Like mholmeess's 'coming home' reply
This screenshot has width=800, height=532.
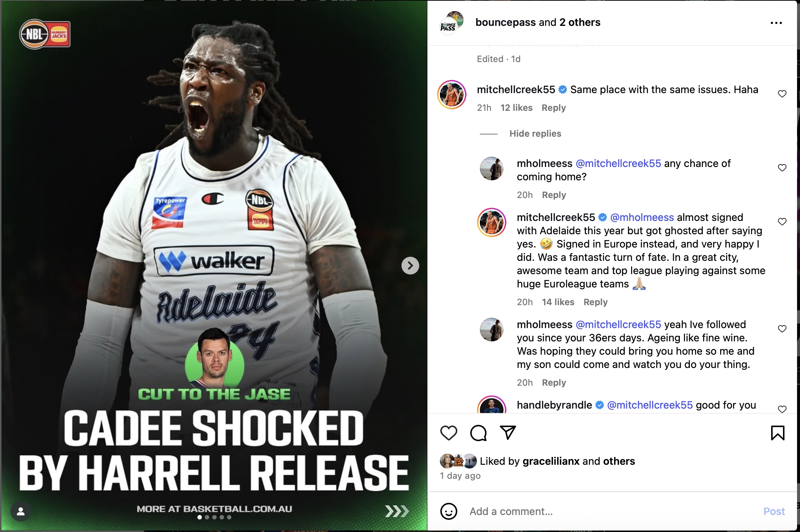click(782, 168)
